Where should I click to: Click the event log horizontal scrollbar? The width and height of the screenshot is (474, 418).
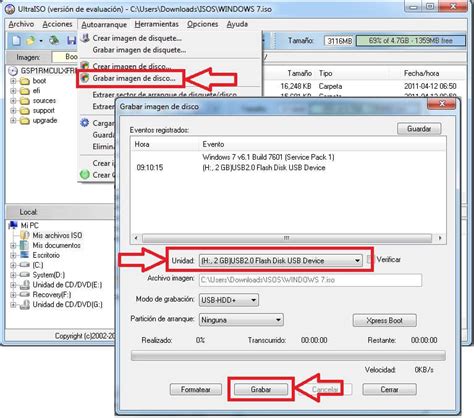click(287, 238)
